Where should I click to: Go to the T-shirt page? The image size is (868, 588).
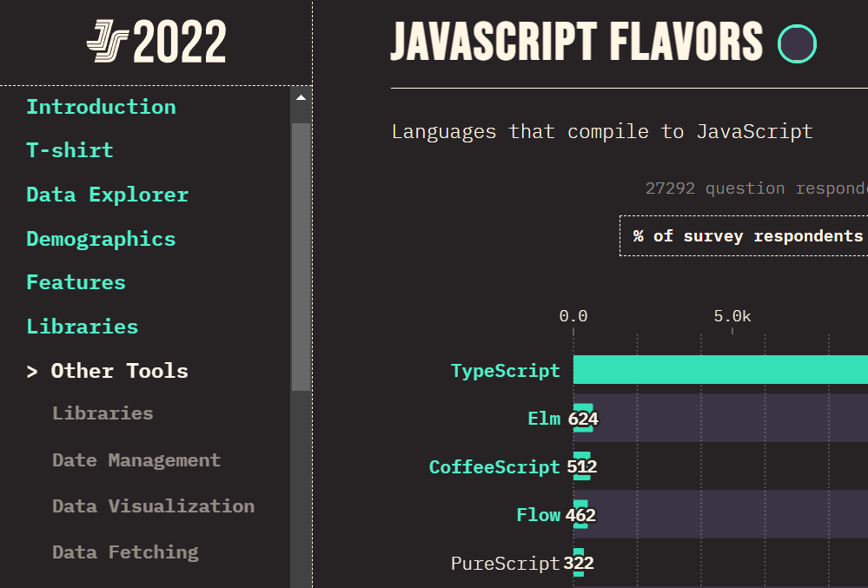pos(70,150)
